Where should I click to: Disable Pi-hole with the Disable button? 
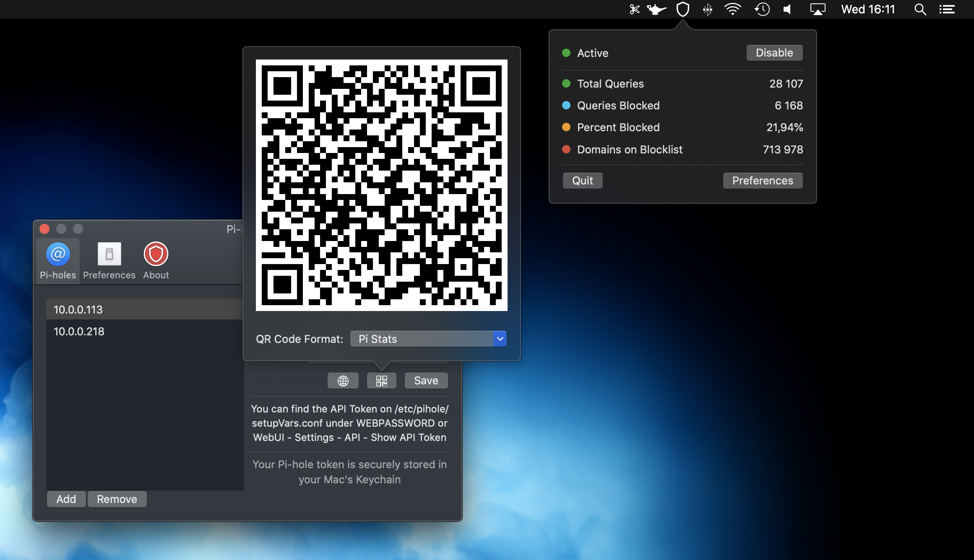(774, 53)
